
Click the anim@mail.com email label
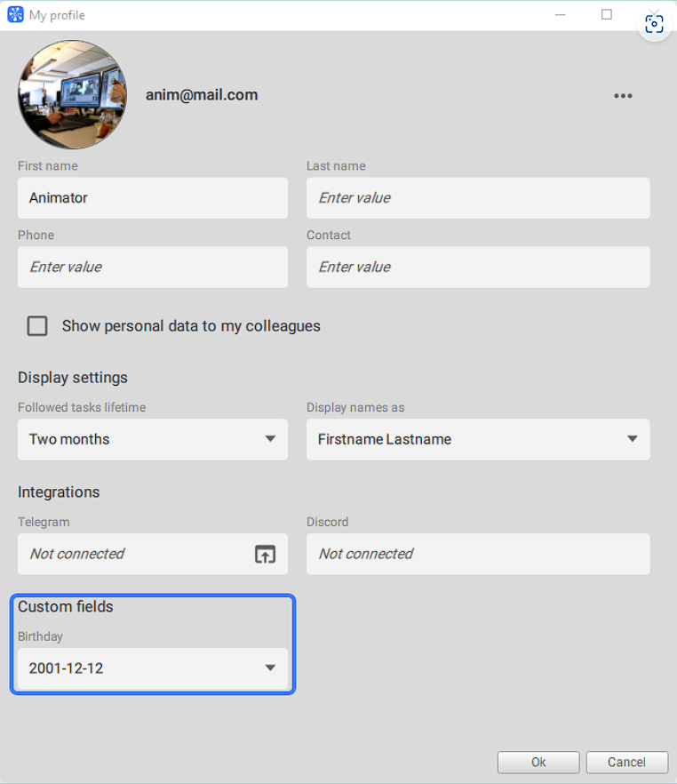coord(202,95)
